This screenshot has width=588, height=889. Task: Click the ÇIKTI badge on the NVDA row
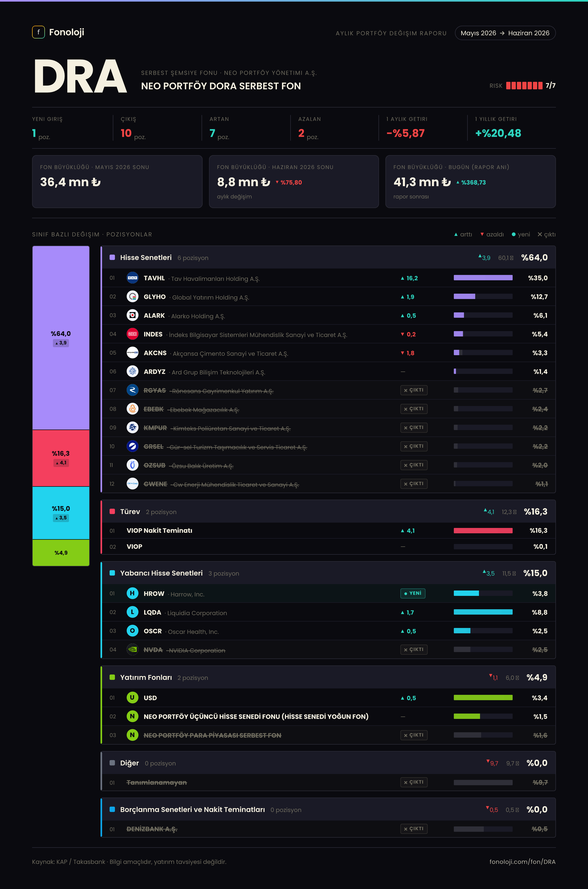coord(414,650)
